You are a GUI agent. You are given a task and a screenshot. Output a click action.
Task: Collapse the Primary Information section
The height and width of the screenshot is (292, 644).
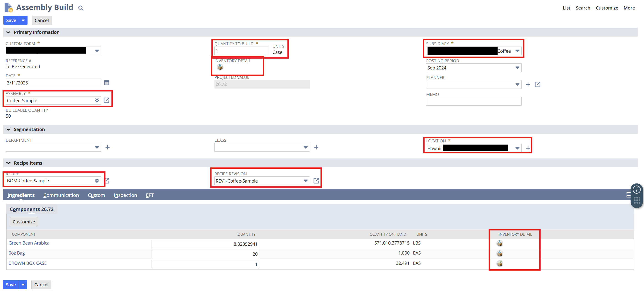point(8,32)
